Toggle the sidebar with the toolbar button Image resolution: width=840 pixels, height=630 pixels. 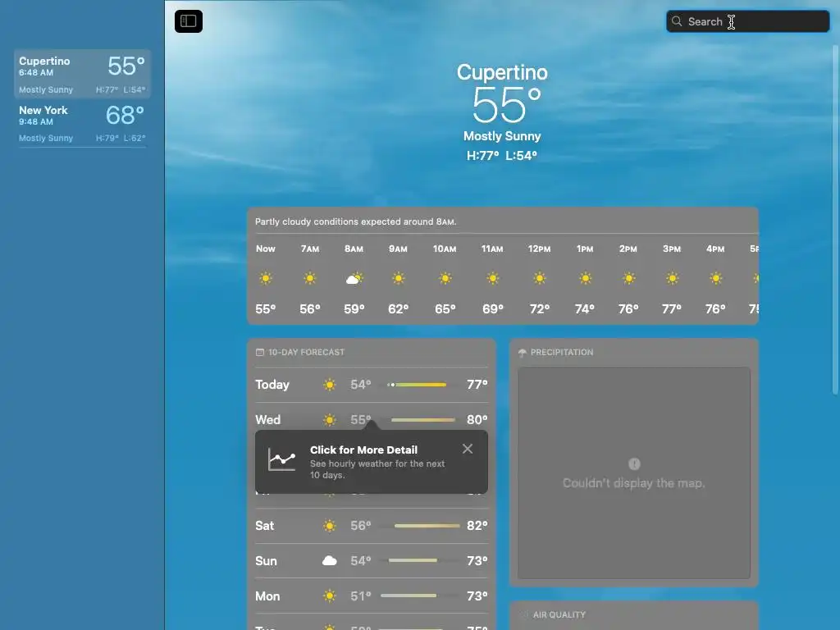pyautogui.click(x=189, y=21)
